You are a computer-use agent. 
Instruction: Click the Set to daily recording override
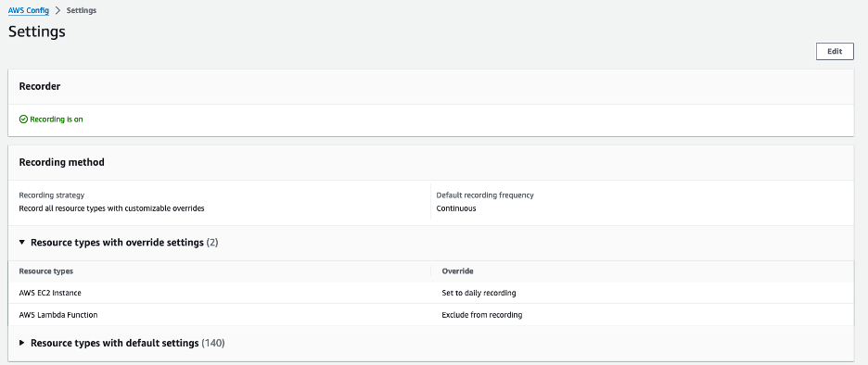coord(479,293)
